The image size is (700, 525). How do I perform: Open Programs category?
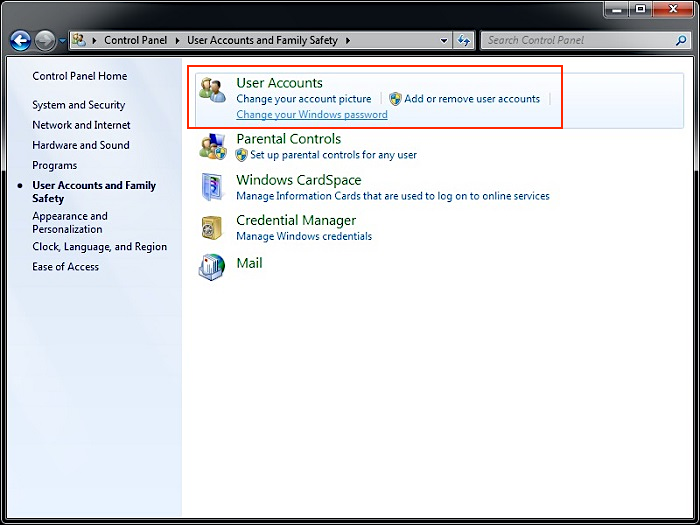point(54,166)
